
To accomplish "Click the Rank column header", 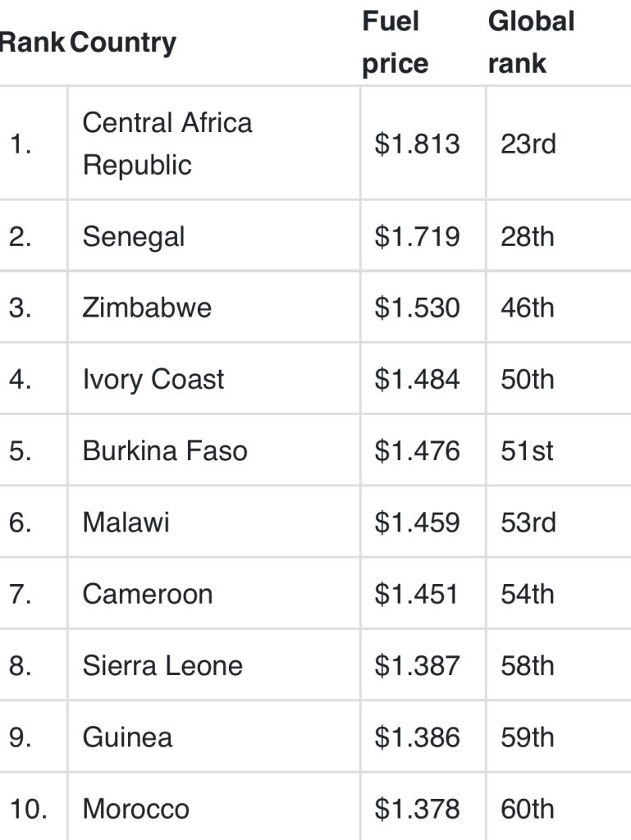I will (33, 43).
